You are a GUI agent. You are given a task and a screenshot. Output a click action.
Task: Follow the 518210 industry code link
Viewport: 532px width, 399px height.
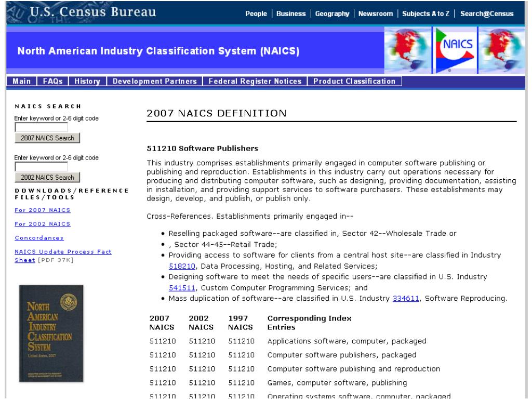pos(182,266)
